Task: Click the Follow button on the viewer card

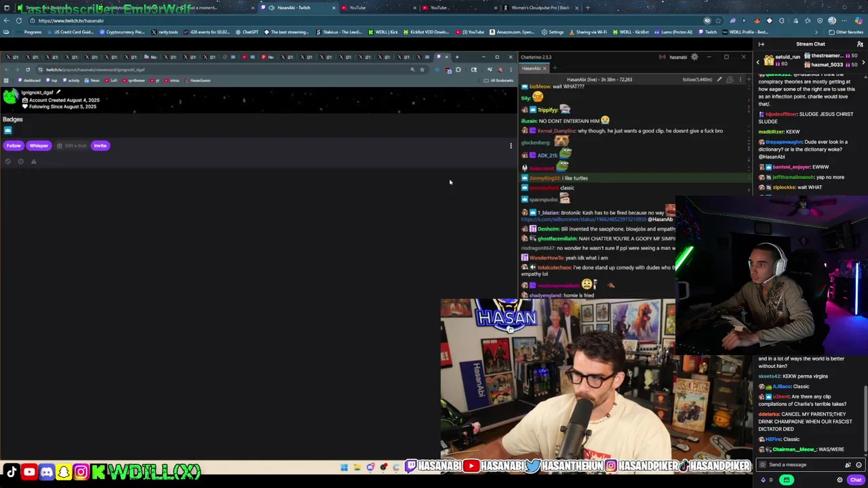Action: [x=14, y=146]
